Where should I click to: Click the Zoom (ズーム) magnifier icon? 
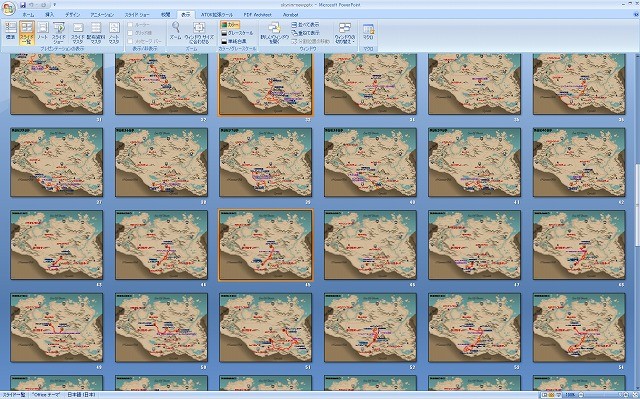click(175, 31)
